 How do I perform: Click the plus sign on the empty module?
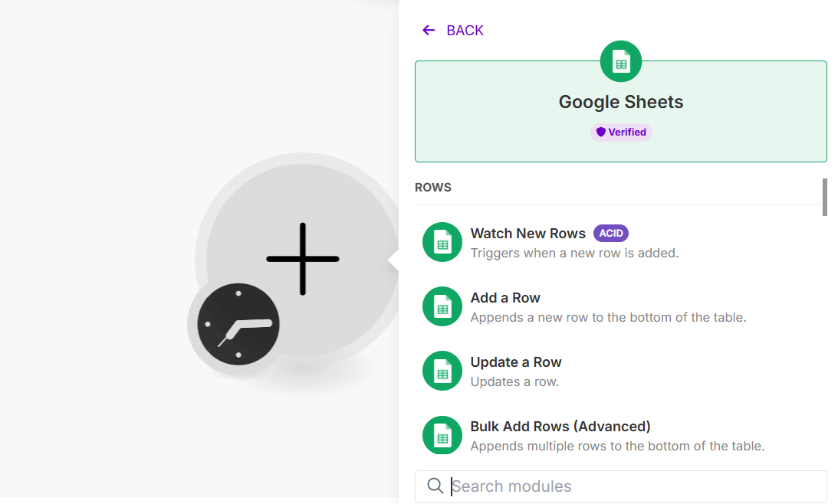coord(303,259)
